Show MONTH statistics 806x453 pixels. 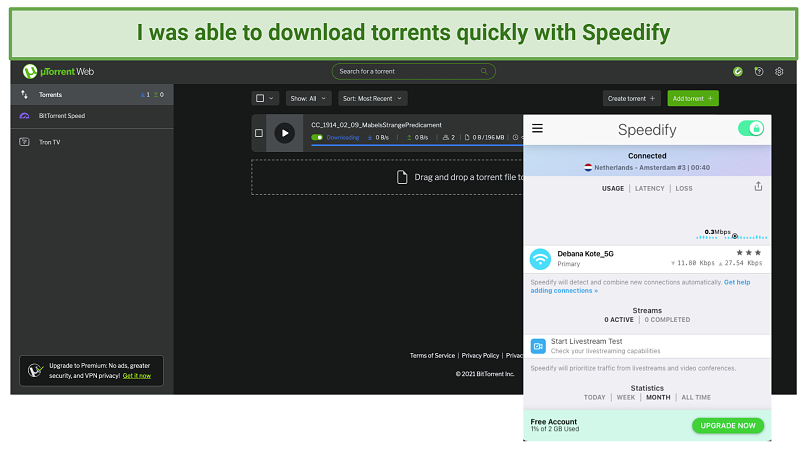point(658,397)
